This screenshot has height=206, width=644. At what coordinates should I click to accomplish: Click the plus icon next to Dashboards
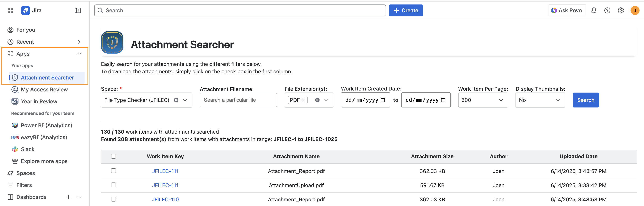tap(68, 197)
